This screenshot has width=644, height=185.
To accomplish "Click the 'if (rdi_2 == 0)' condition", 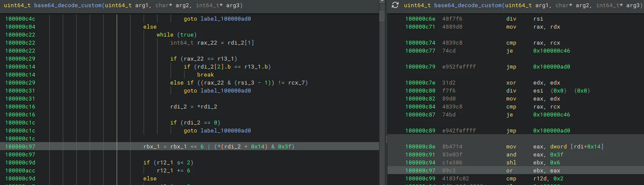I will (195, 123).
